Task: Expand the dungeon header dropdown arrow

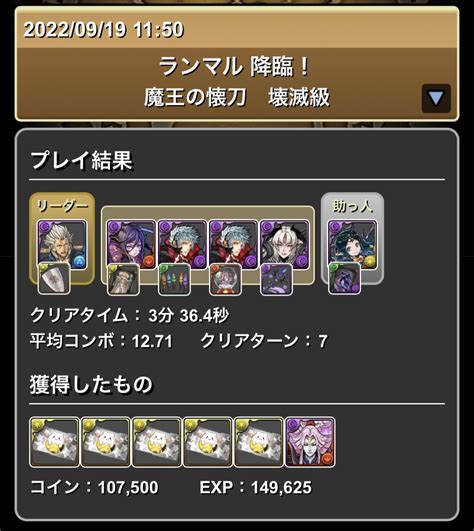Action: coord(436,99)
